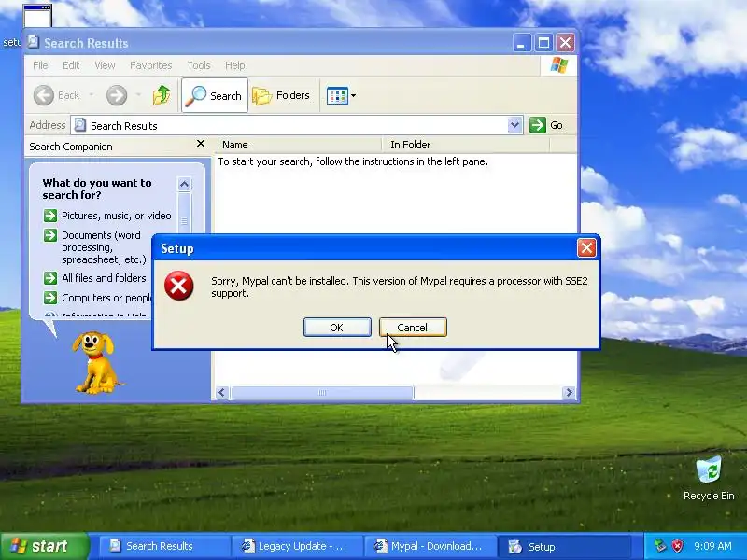This screenshot has height=560, width=747.
Task: Click the setup desktop icon at top left
Action: tap(37, 16)
